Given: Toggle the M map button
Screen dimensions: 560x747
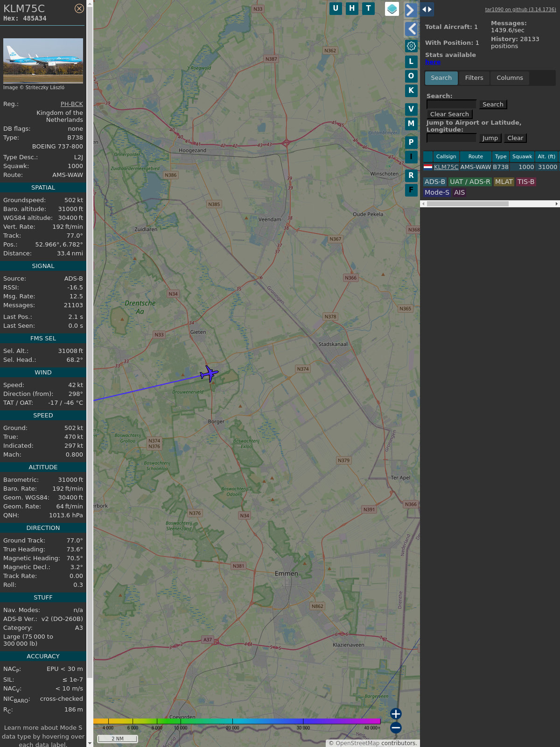Looking at the screenshot, I should (411, 124).
